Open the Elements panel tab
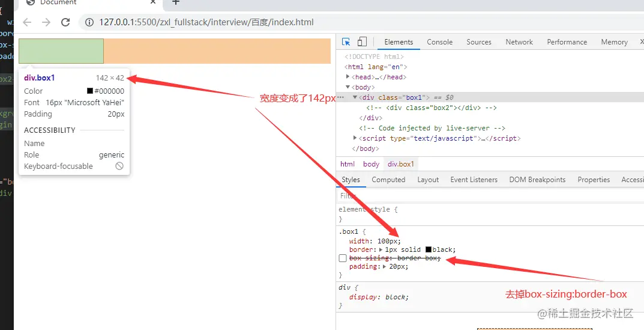 pyautogui.click(x=399, y=42)
